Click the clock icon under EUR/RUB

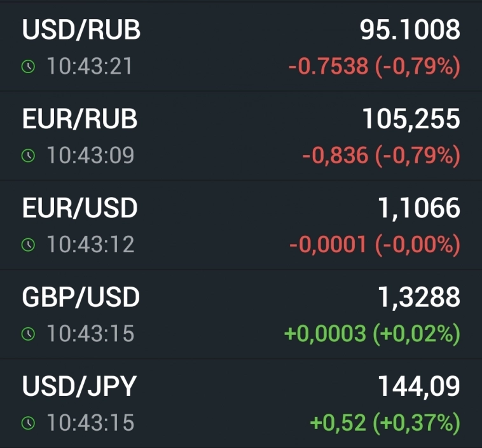[x=28, y=156]
